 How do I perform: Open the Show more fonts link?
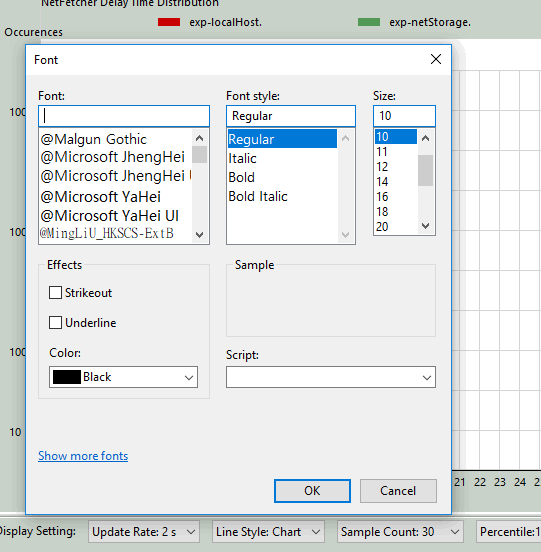pyautogui.click(x=83, y=456)
